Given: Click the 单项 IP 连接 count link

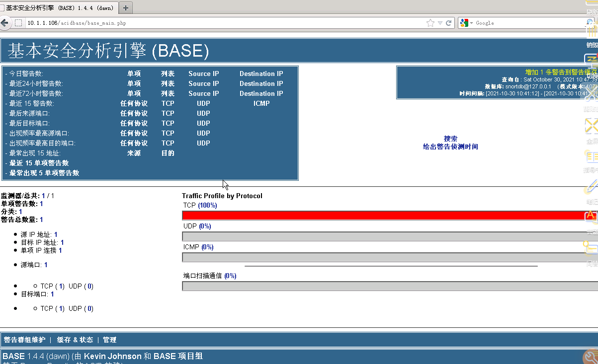Looking at the screenshot, I should point(60,250).
